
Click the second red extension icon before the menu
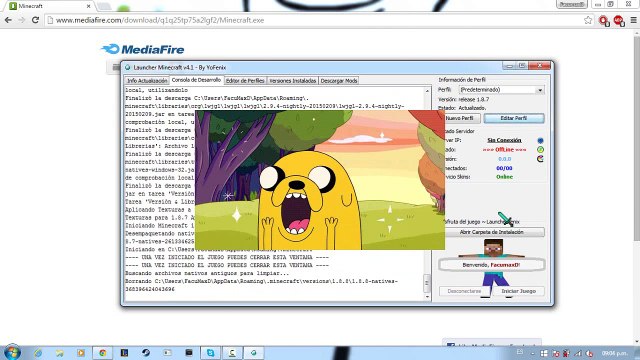pyautogui.click(x=619, y=20)
